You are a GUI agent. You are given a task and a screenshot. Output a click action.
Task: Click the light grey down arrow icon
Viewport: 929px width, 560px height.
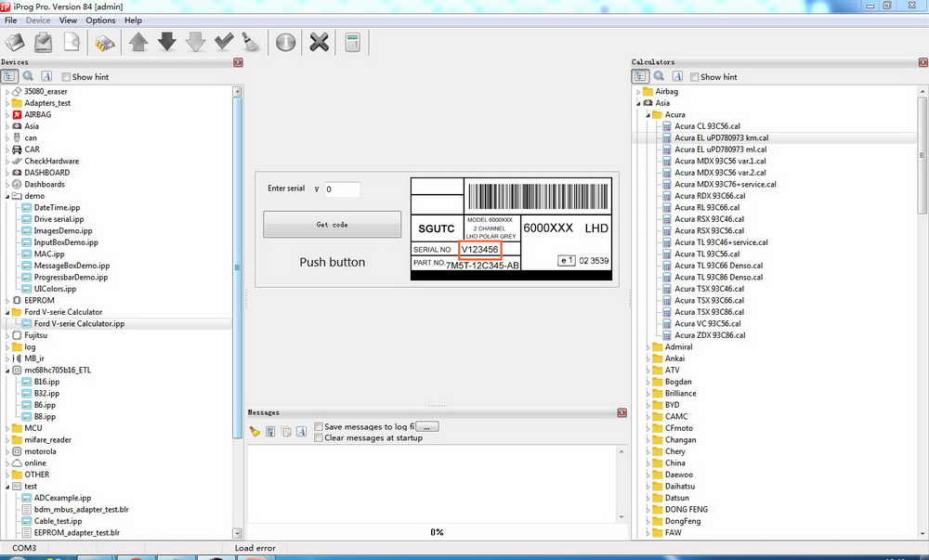coord(195,43)
